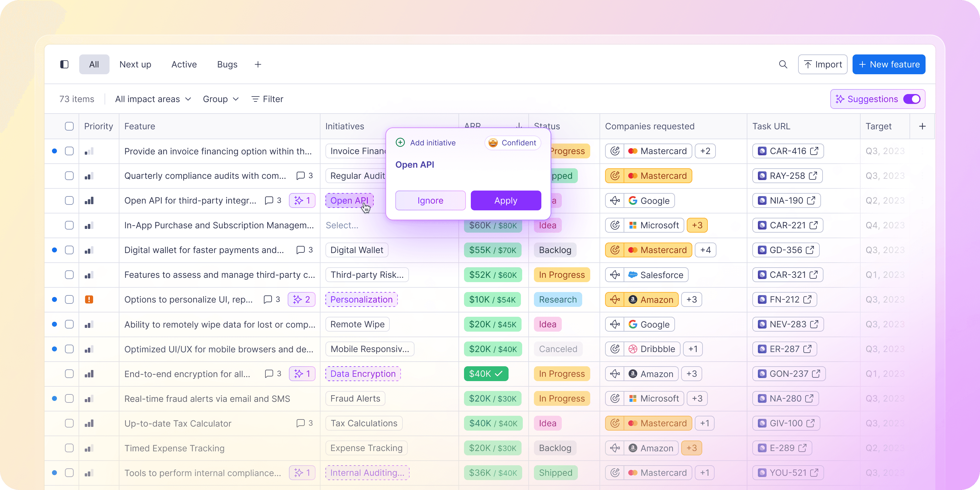
Task: Click the search magnifier icon
Action: [x=783, y=64]
